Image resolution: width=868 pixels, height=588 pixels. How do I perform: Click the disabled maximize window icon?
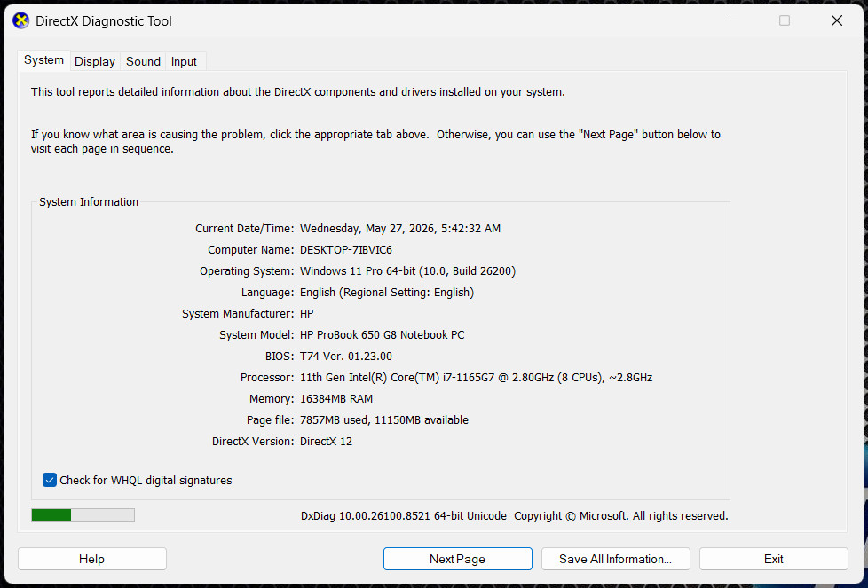pos(785,20)
